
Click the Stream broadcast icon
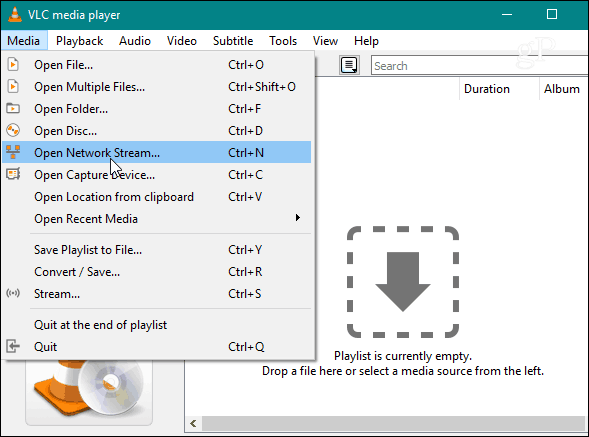pos(13,293)
